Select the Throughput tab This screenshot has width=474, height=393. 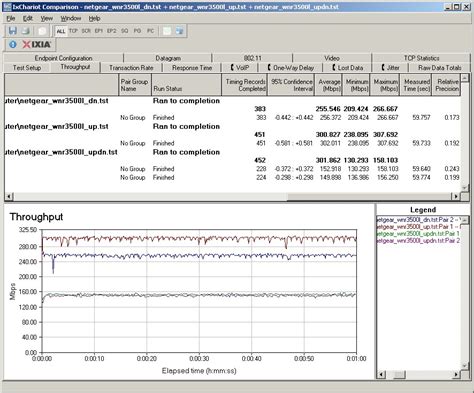point(75,67)
